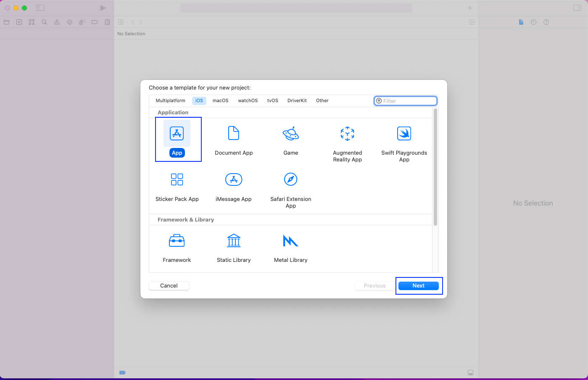Pick the Swift Playgrounds App template
588x380 pixels.
tap(404, 134)
